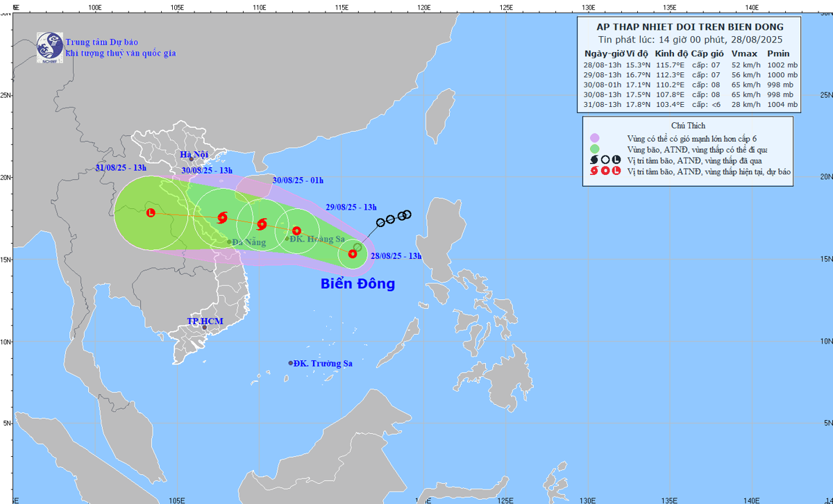Click the purple strong-wind zone swatch in the legend
Viewport: 833px width, 504px height.
coord(594,138)
